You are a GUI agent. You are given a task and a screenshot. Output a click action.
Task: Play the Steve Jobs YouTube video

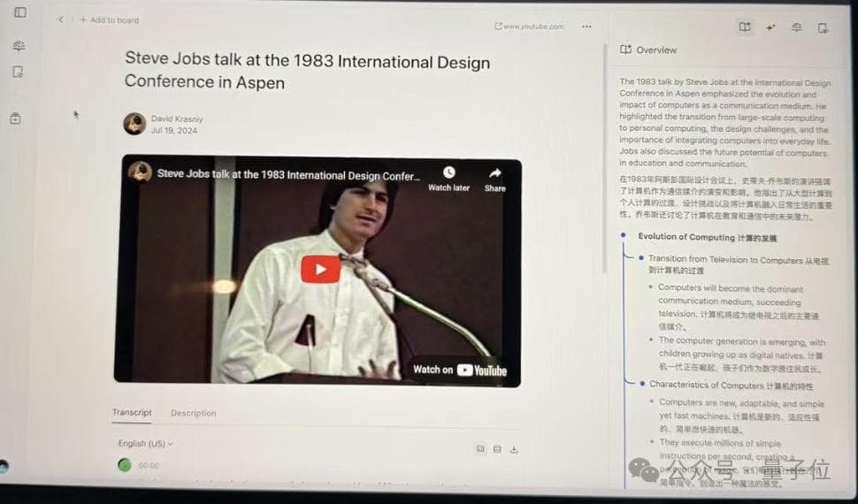320,270
